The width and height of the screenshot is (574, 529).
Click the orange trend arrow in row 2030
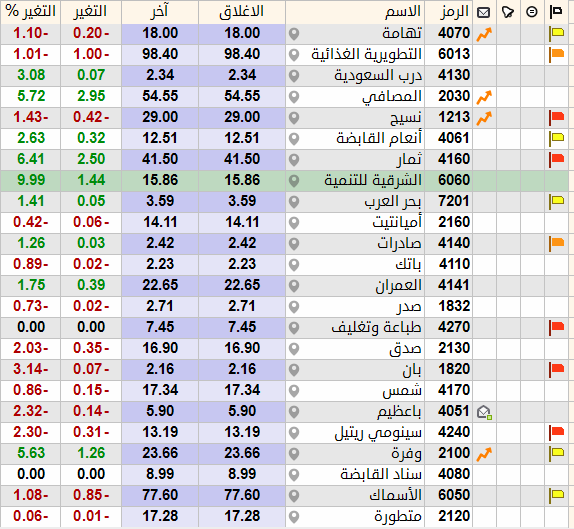[x=484, y=97]
